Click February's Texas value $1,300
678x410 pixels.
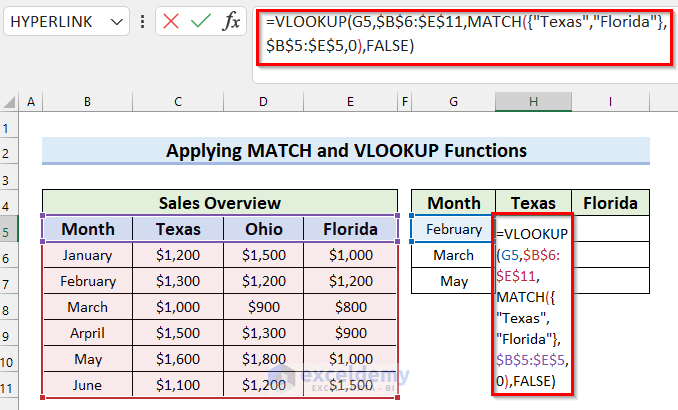pyautogui.click(x=178, y=281)
